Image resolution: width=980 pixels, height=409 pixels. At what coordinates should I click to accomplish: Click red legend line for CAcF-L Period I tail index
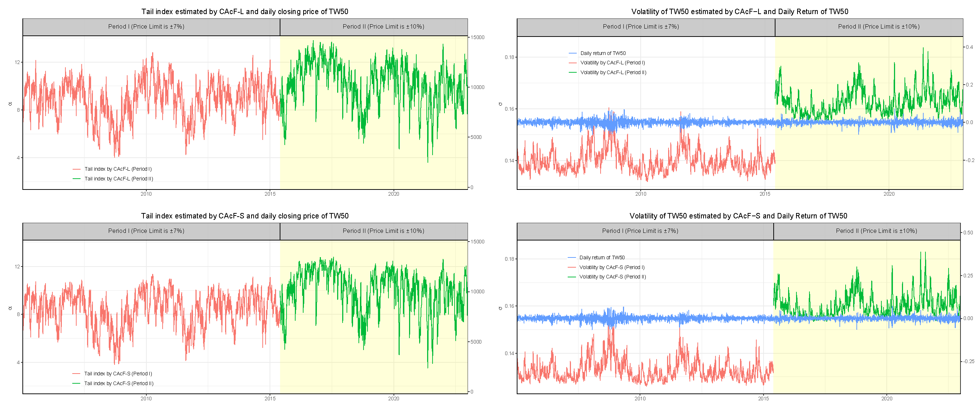pyautogui.click(x=77, y=169)
